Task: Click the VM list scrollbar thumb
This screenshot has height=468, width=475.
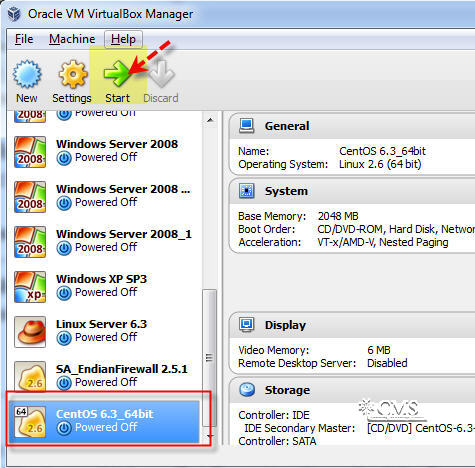Action: 210,358
